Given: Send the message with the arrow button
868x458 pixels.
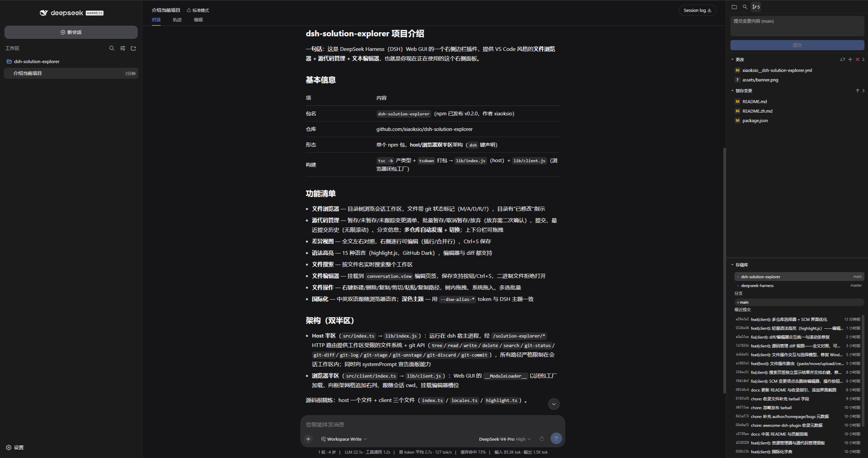Looking at the screenshot, I should 556,439.
